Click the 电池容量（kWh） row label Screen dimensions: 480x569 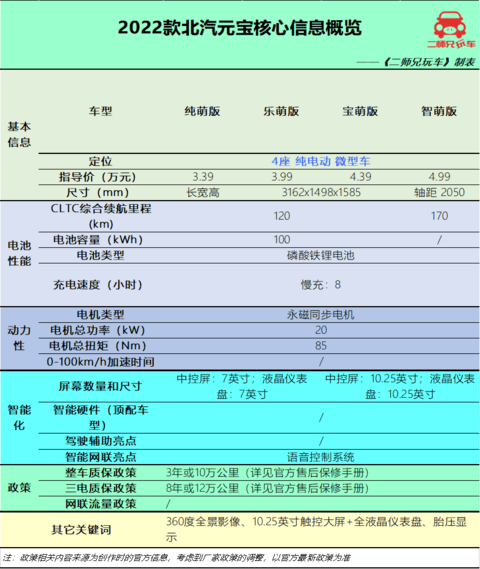[x=98, y=240]
